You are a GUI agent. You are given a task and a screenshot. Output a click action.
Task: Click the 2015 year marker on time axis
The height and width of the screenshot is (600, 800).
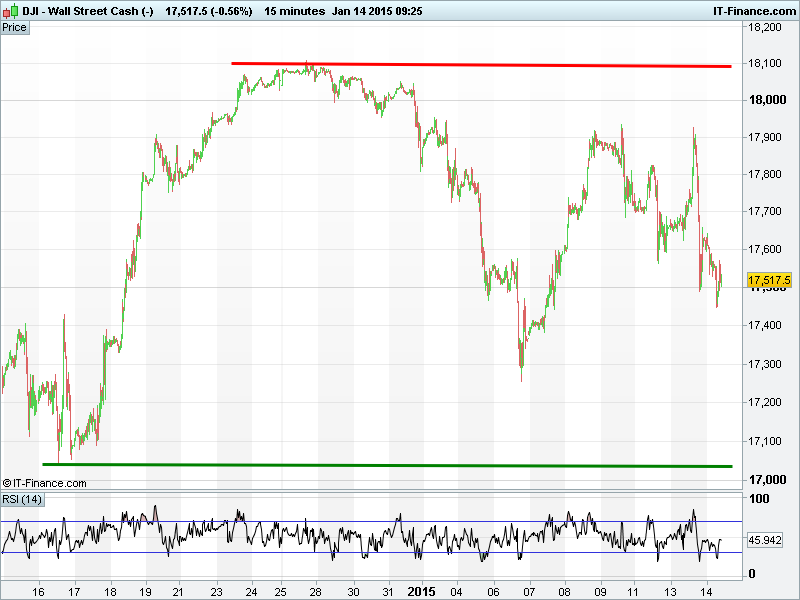(x=421, y=591)
